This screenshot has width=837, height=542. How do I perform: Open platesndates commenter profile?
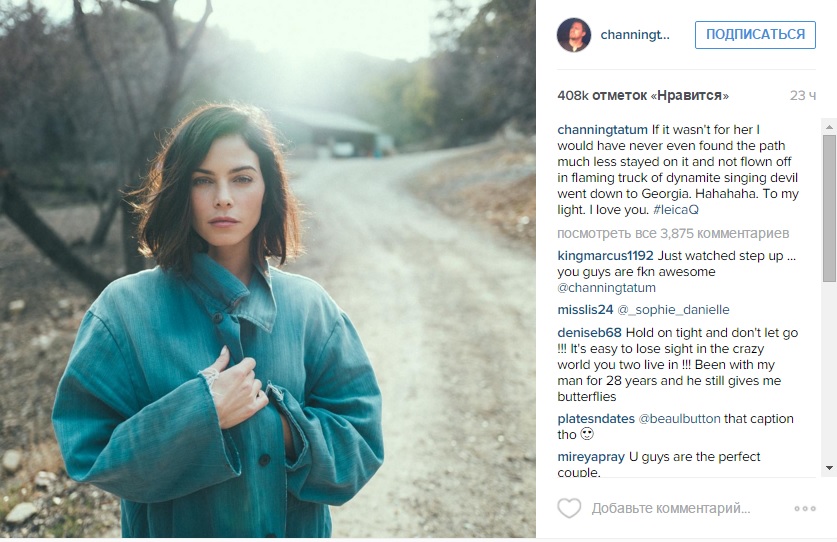pyautogui.click(x=596, y=419)
